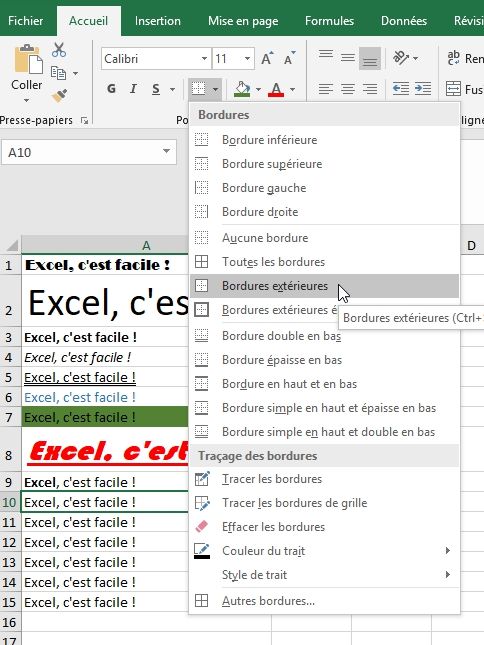This screenshot has height=645, width=484.
Task: Click the scissors Cut icon
Action: point(59,50)
